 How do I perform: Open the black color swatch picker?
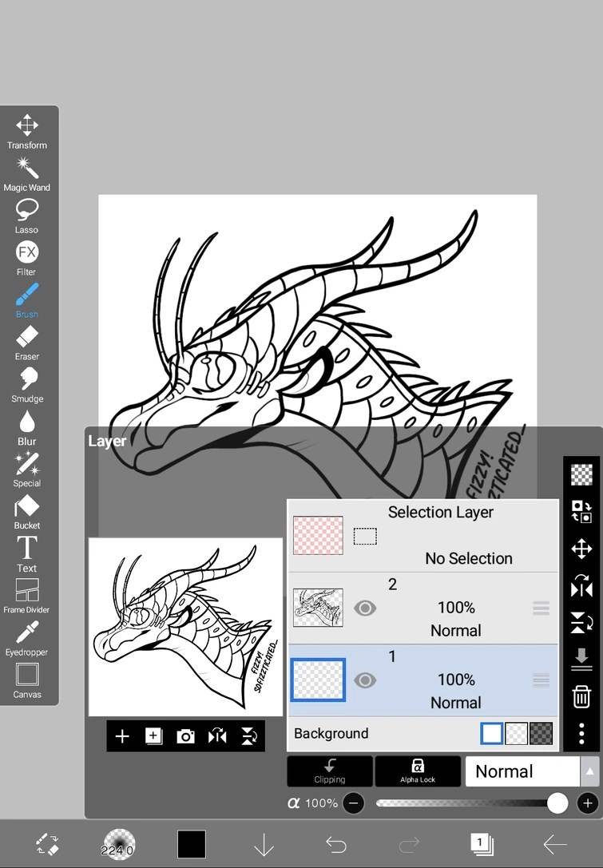[x=192, y=844]
